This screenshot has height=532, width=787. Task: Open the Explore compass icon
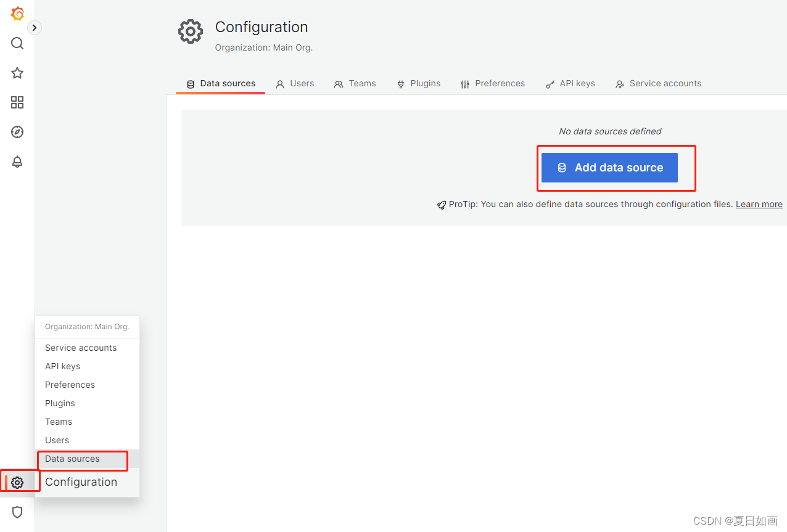(17, 132)
